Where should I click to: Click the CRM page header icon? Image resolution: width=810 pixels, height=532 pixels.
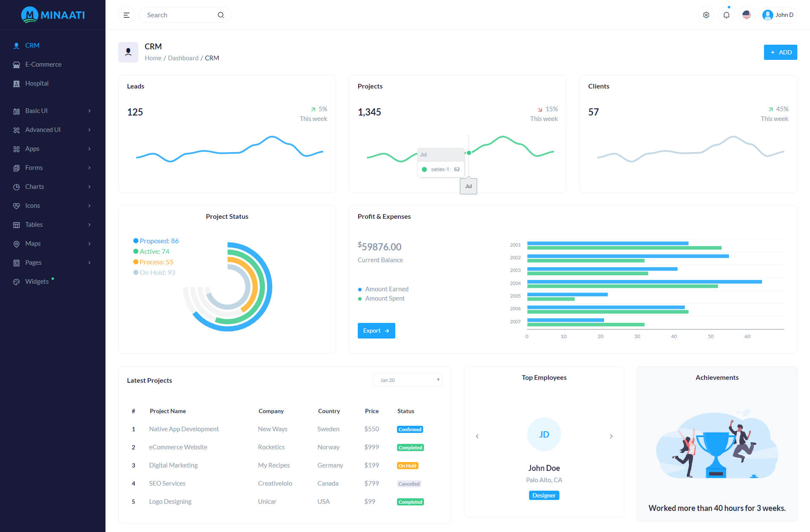(128, 52)
